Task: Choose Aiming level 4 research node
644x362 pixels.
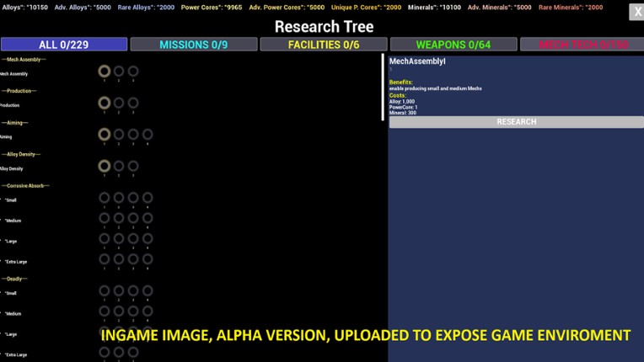Action: (x=148, y=134)
